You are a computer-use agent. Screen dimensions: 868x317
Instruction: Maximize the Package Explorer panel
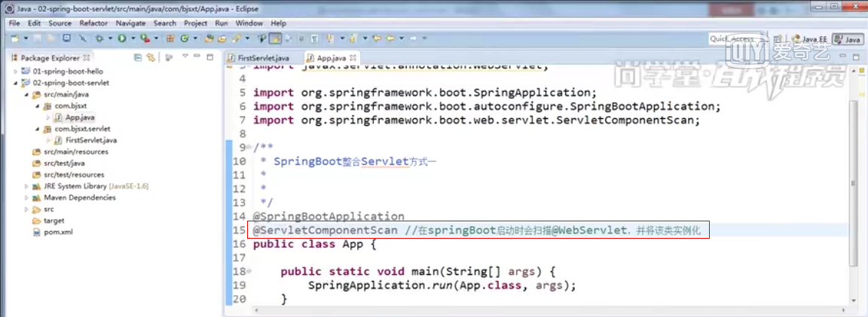209,56
